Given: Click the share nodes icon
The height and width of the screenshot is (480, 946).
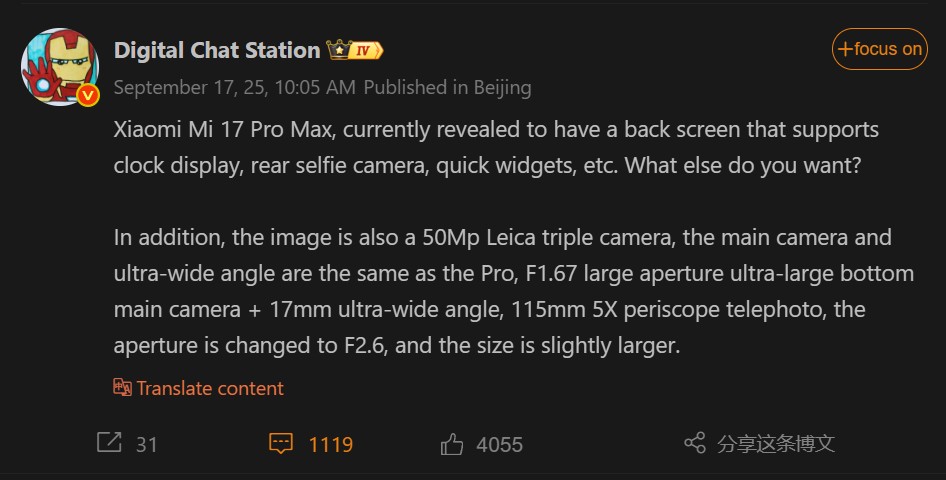Looking at the screenshot, I should click(x=695, y=443).
